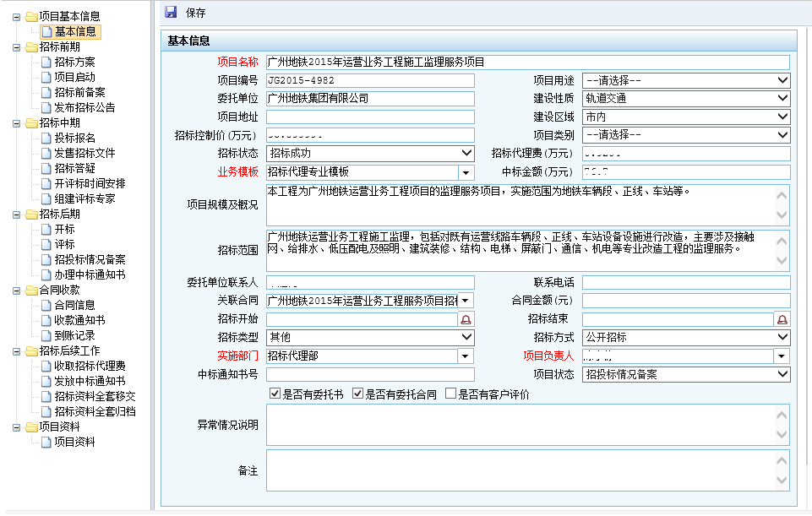Toggle the 是否有委托书 checkbox

click(x=275, y=394)
